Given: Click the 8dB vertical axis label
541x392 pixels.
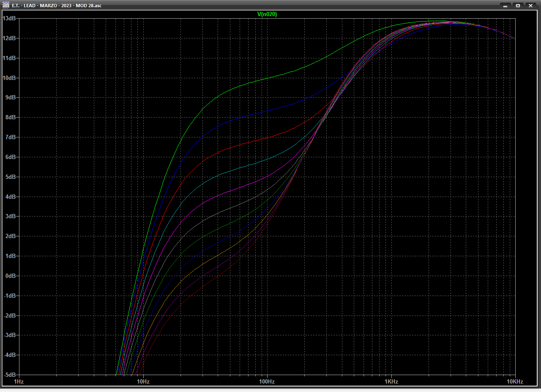Looking at the screenshot, I should (10, 117).
